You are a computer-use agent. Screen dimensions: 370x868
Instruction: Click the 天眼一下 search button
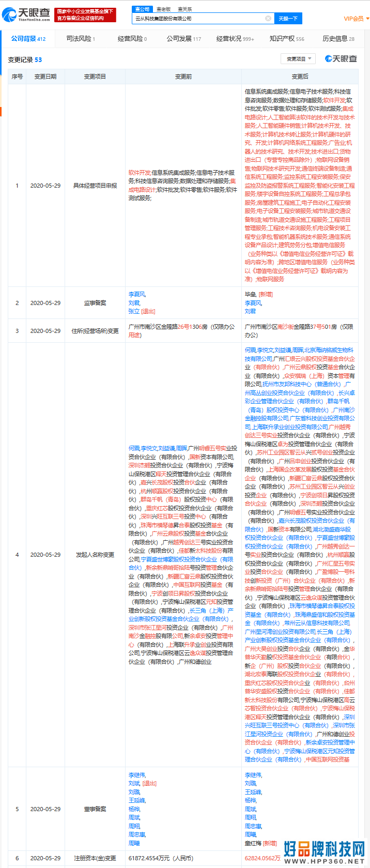[x=288, y=19]
